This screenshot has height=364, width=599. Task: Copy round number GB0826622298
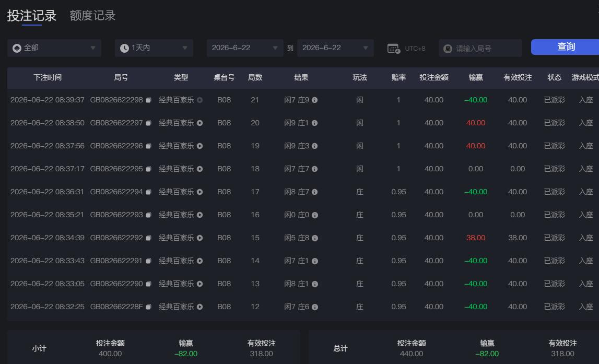pos(149,100)
